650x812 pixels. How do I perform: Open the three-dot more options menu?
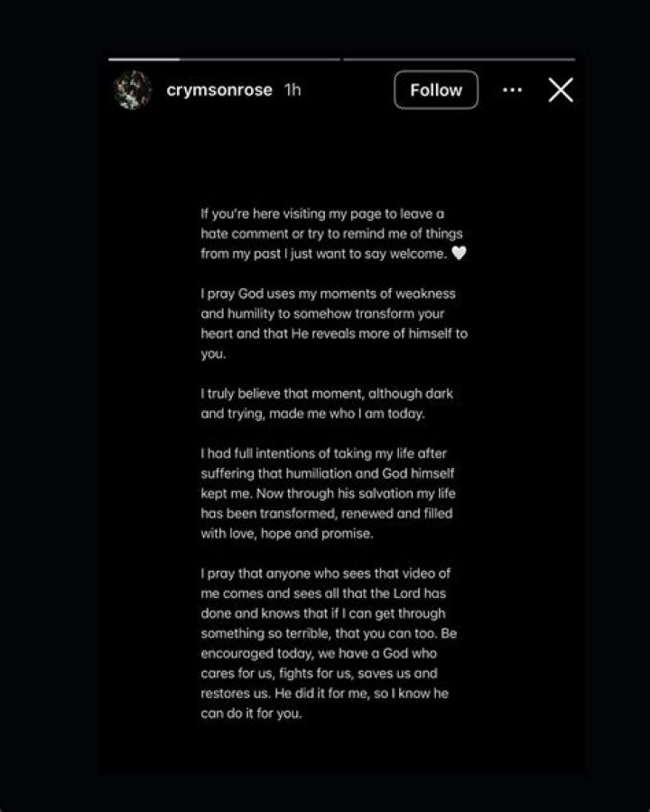[x=512, y=90]
